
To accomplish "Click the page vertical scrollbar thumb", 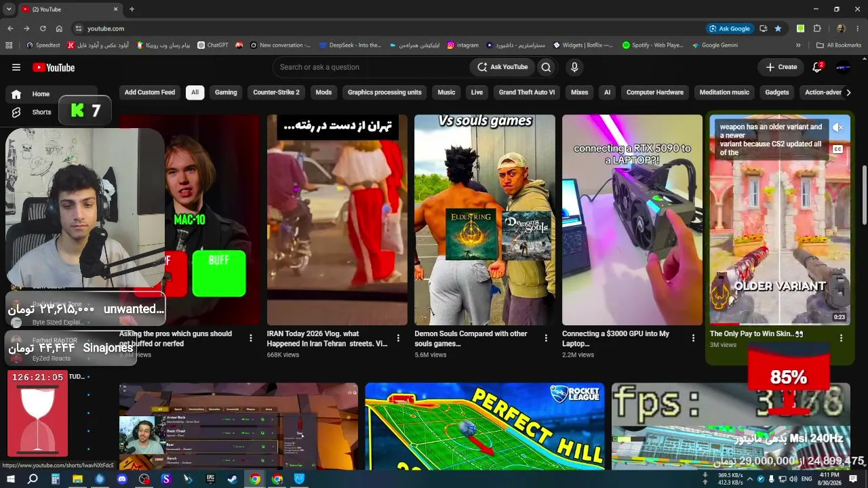I will tap(863, 195).
